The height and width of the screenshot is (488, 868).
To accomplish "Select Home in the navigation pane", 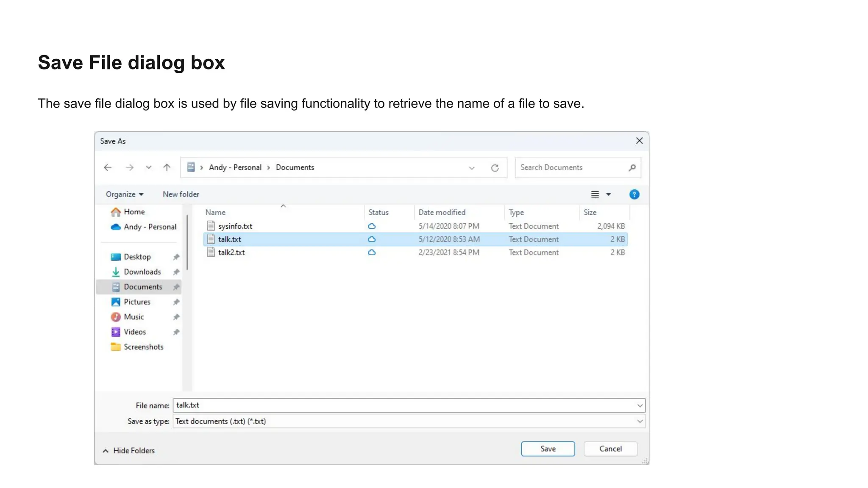I will pos(134,212).
